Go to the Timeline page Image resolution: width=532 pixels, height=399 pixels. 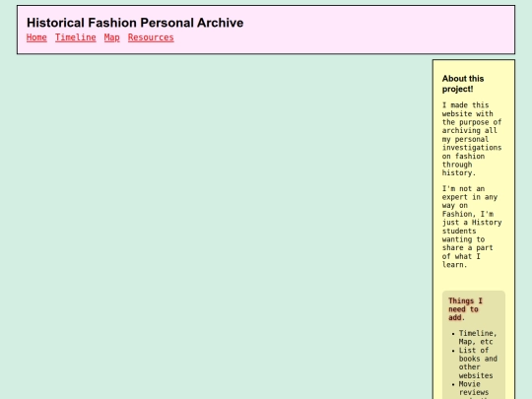tap(76, 37)
